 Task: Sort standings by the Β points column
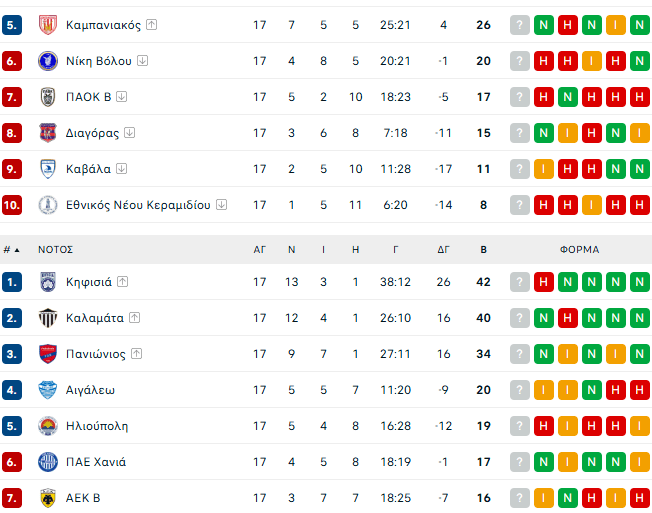[x=484, y=249]
